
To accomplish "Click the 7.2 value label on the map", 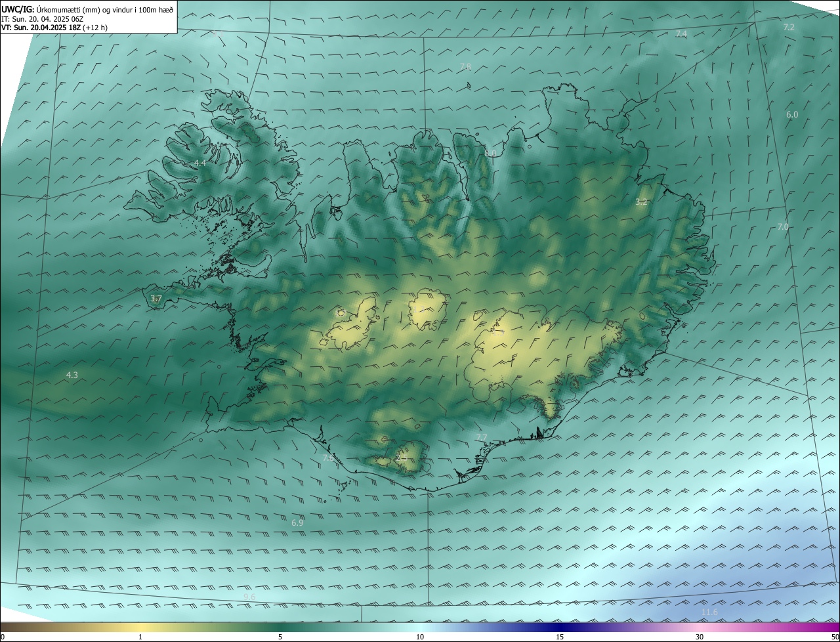I will point(789,27).
